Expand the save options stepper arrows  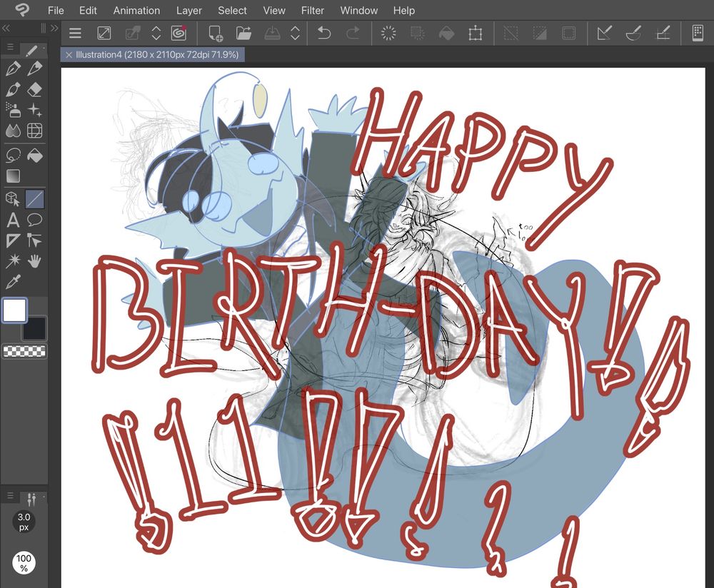[295, 34]
